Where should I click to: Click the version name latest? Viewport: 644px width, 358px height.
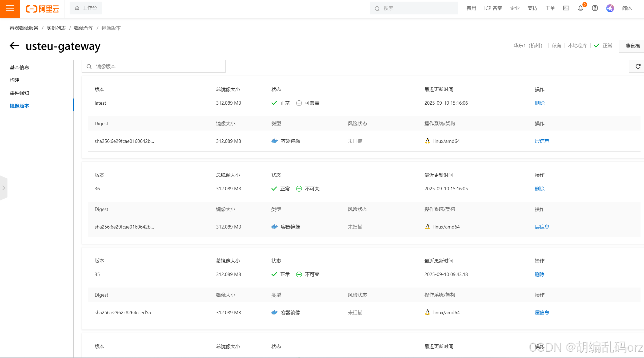point(100,103)
